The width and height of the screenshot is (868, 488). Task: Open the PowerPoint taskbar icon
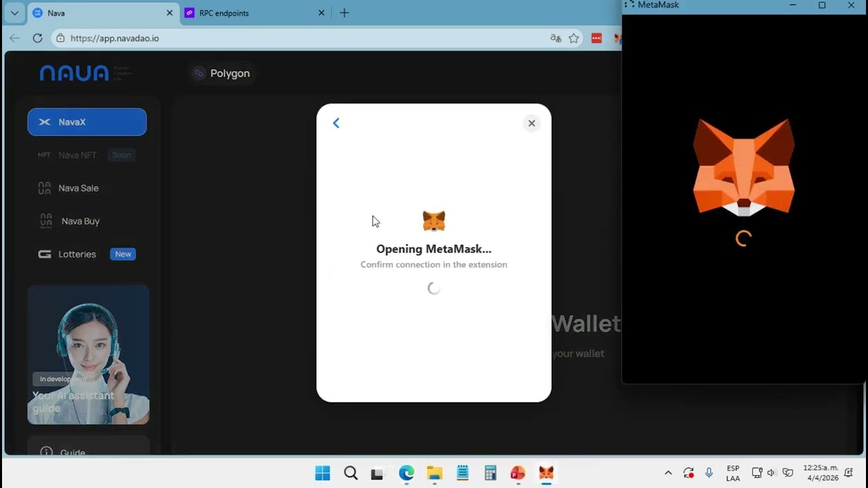[x=518, y=473]
